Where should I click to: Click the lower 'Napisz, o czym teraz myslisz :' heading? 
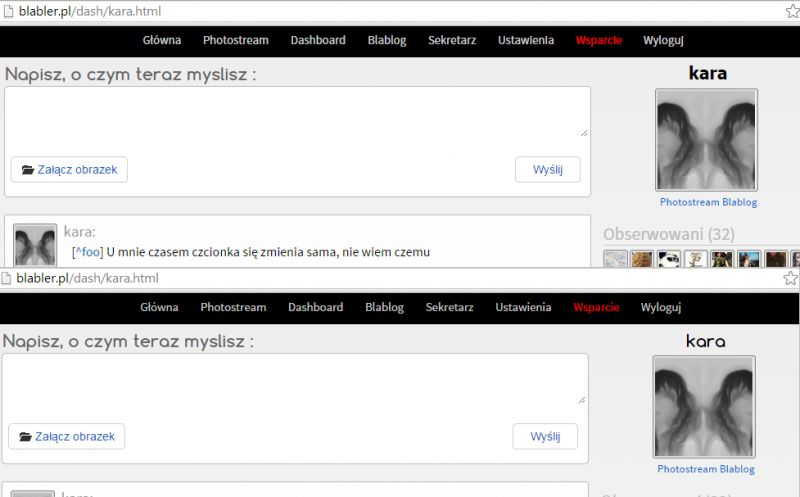128,341
